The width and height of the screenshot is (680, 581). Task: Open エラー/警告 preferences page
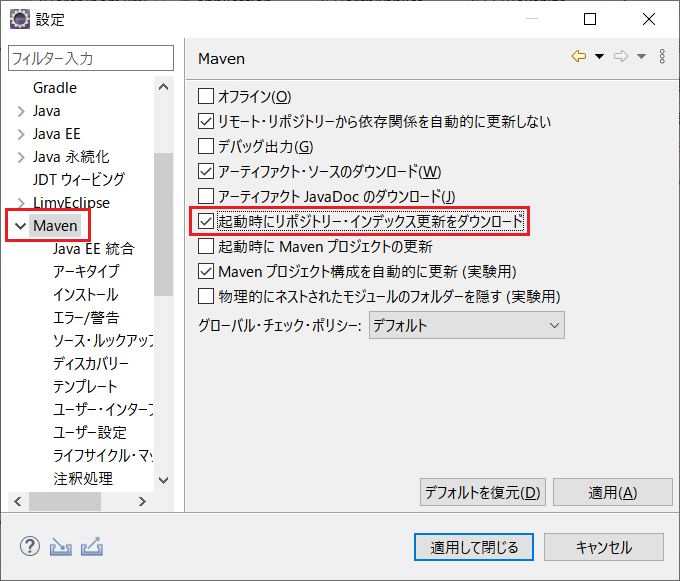[86, 318]
